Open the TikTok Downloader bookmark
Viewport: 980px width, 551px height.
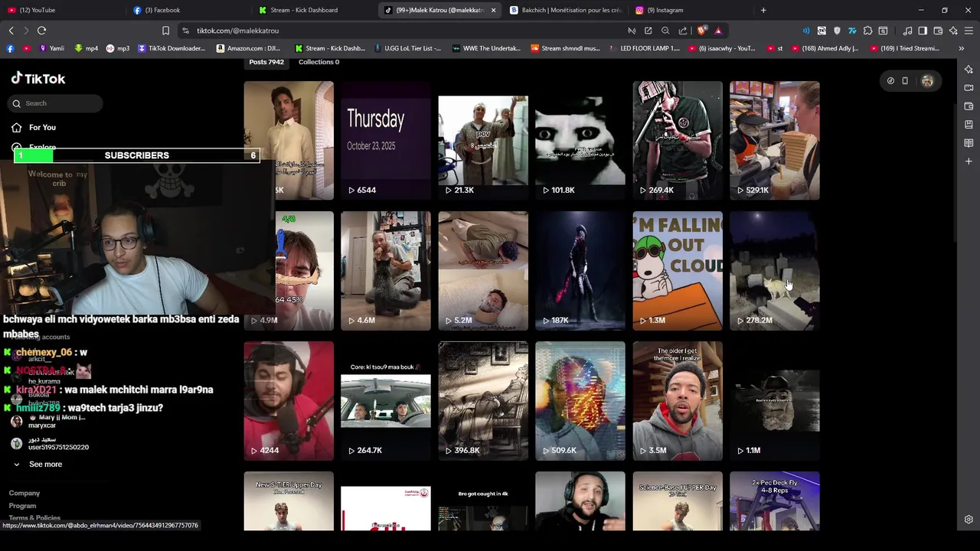[x=171, y=48]
